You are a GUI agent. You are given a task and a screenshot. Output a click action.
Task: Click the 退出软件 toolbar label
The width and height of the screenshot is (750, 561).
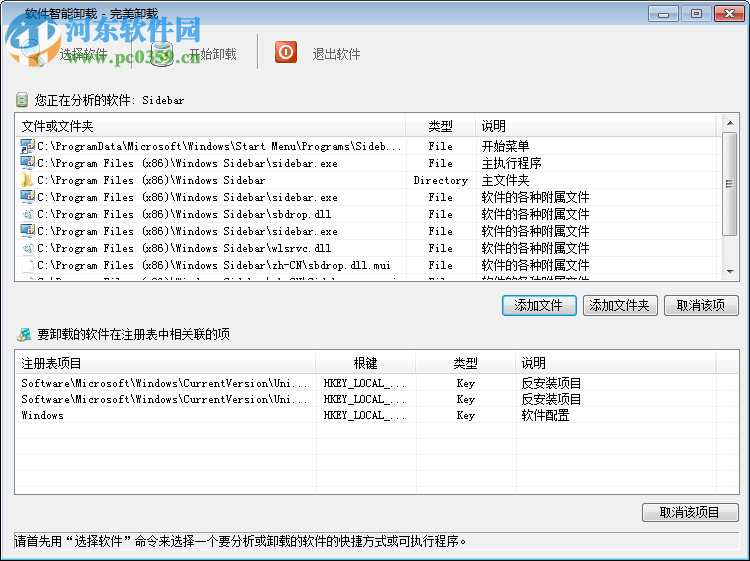(336, 54)
